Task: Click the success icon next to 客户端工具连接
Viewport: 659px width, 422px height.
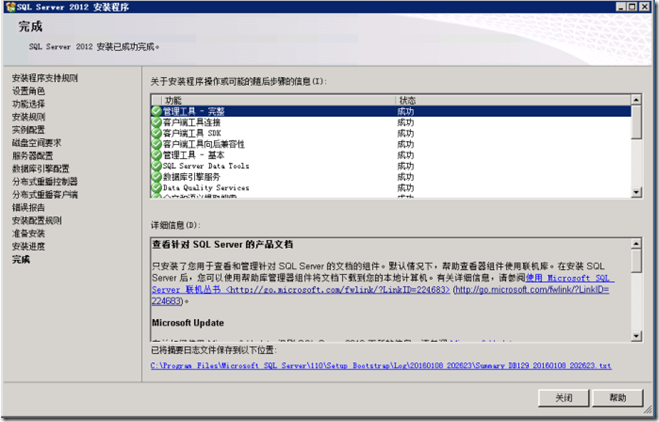Action: tap(157, 122)
